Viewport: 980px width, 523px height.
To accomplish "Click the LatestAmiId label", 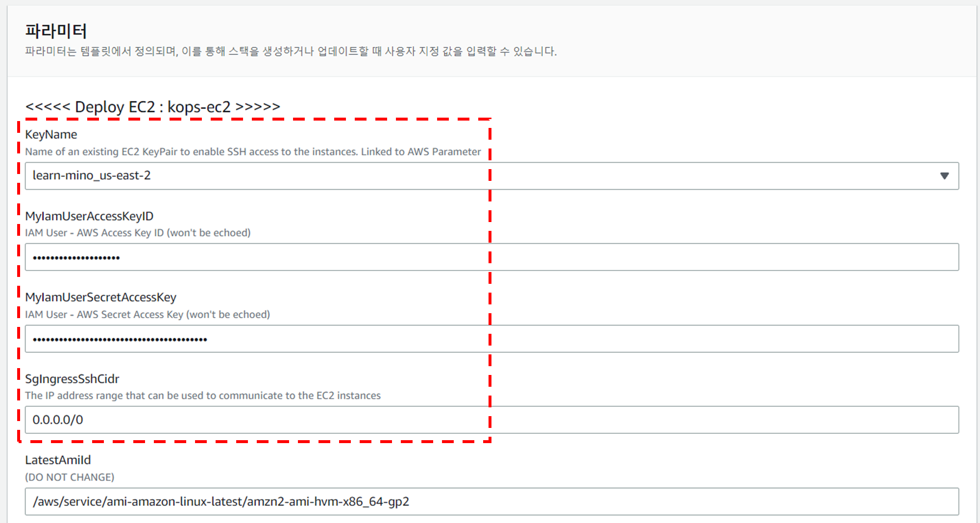I will click(58, 460).
